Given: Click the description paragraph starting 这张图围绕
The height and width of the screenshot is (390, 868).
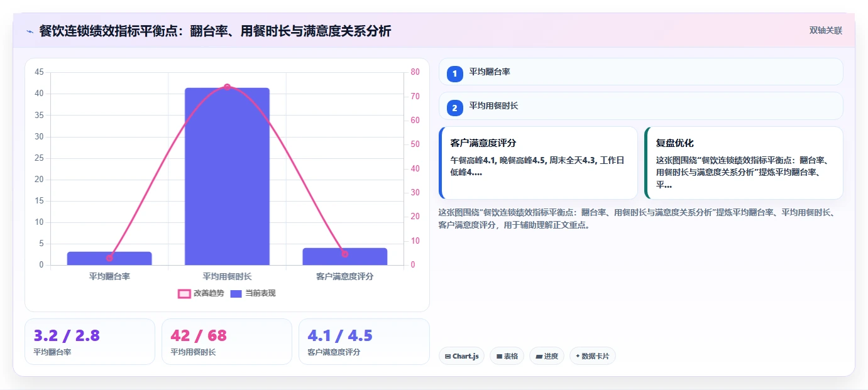Looking at the screenshot, I should tap(637, 219).
